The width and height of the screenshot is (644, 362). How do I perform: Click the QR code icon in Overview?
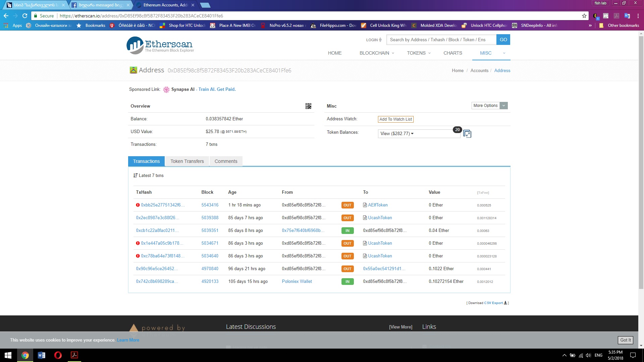(x=308, y=106)
